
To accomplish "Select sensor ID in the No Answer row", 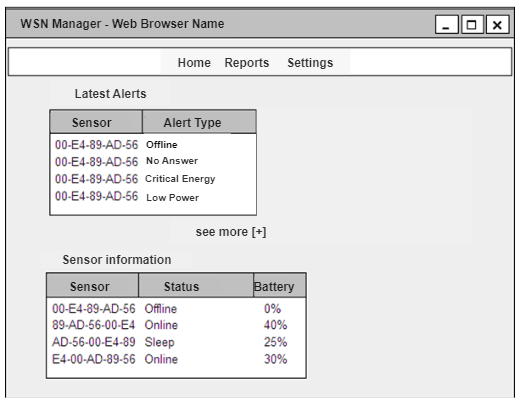I will 96,162.
